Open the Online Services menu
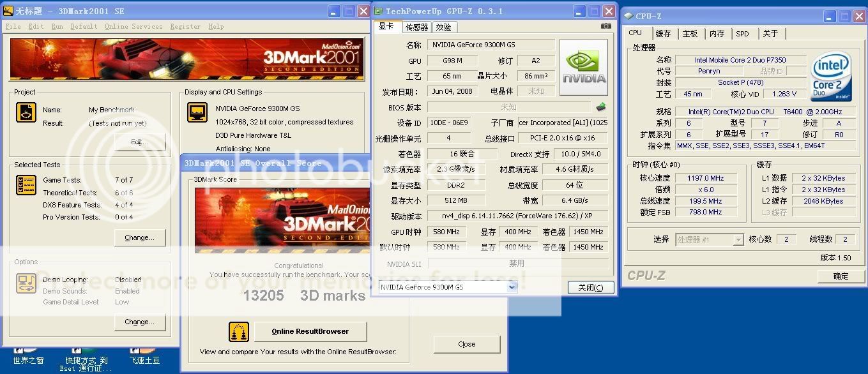Screen dimensions: 868x374 (x=133, y=26)
